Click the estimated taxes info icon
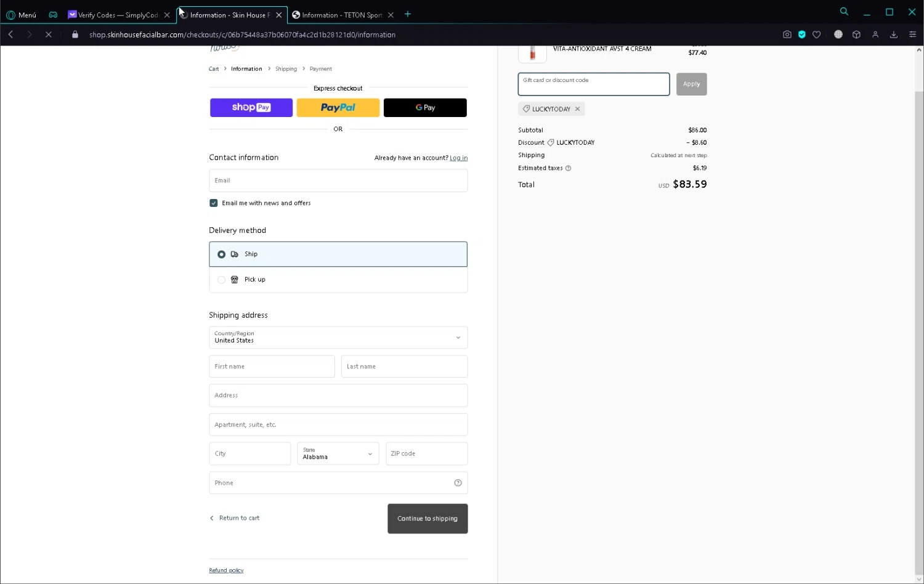The image size is (924, 584). pyautogui.click(x=568, y=168)
